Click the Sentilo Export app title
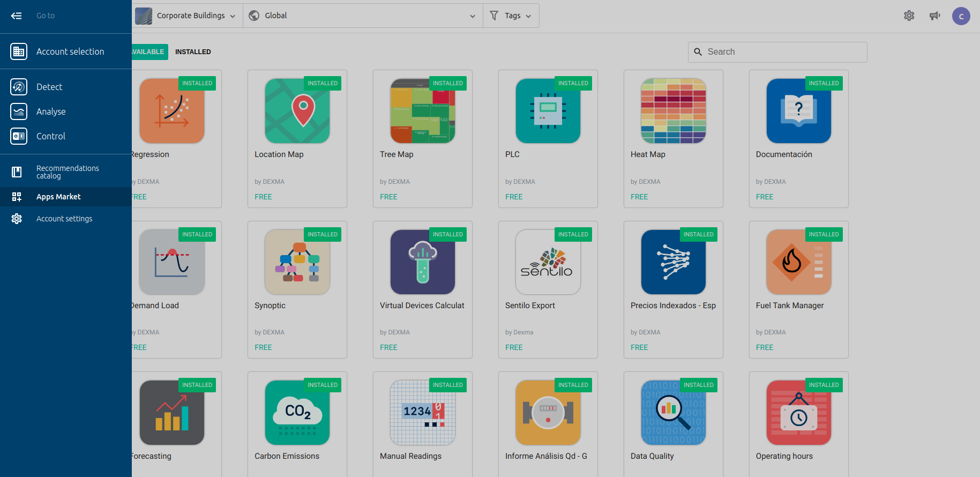This screenshot has width=980, height=477. tap(530, 305)
